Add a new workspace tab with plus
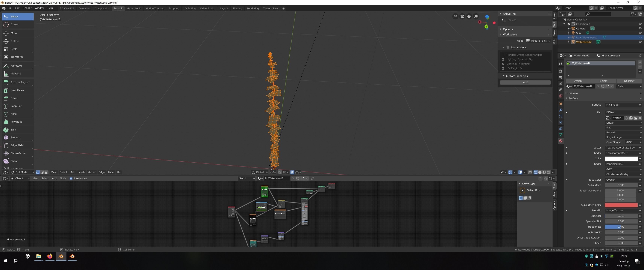The image size is (644, 270). [283, 8]
